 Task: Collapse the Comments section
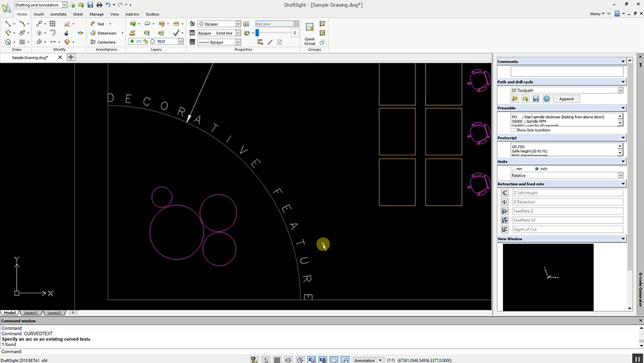tap(623, 61)
